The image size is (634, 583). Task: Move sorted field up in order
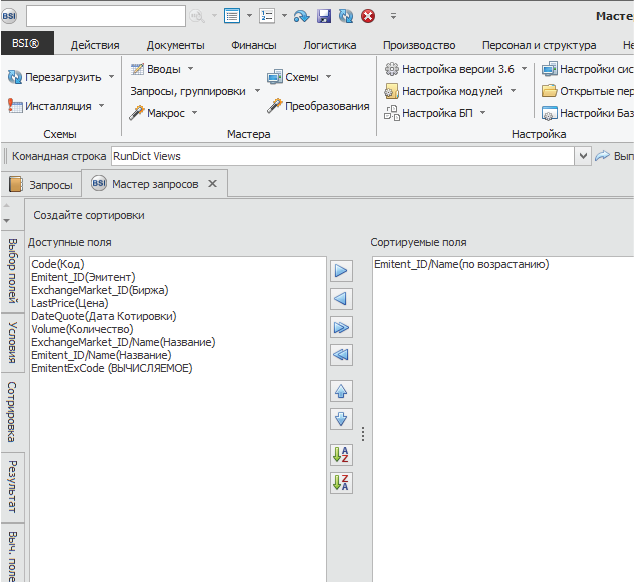pos(342,391)
